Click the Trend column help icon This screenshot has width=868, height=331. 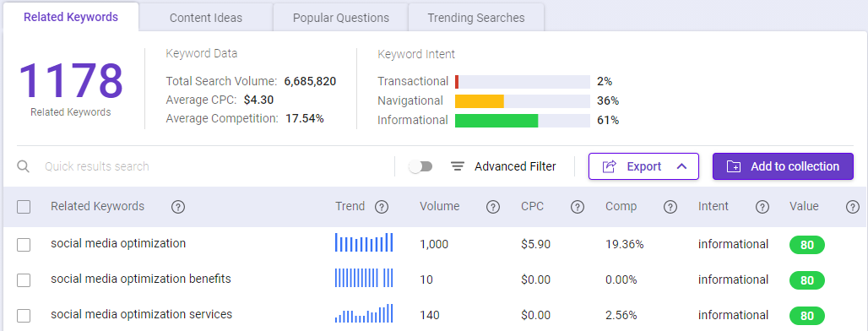pyautogui.click(x=382, y=207)
